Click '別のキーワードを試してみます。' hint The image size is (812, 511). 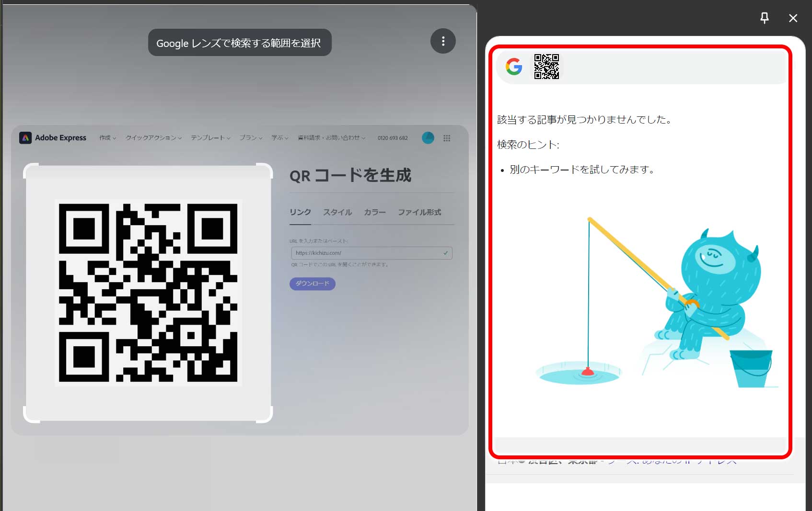click(583, 170)
